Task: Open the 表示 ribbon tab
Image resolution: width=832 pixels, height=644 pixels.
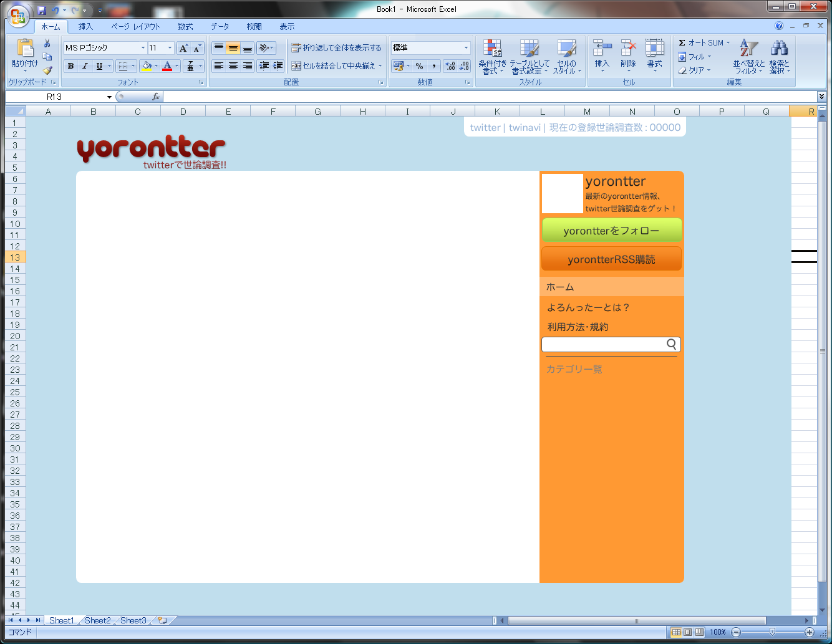Action: pyautogui.click(x=287, y=27)
